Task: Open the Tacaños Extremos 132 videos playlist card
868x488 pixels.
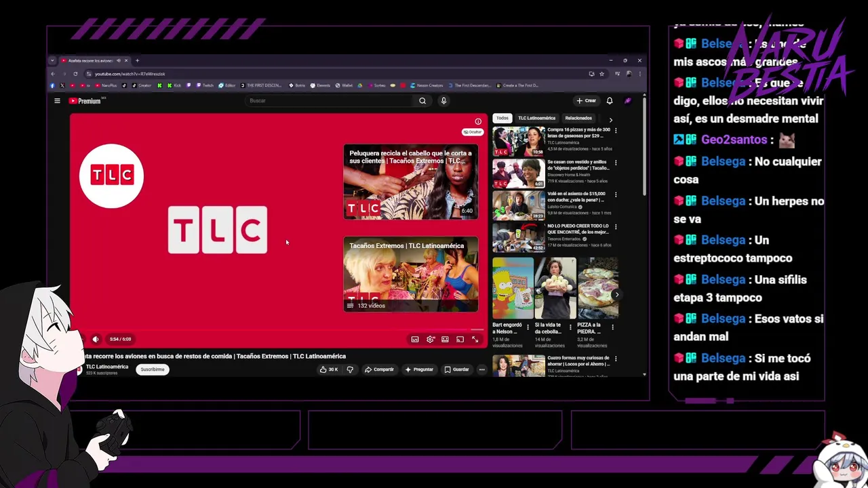Action: point(411,274)
